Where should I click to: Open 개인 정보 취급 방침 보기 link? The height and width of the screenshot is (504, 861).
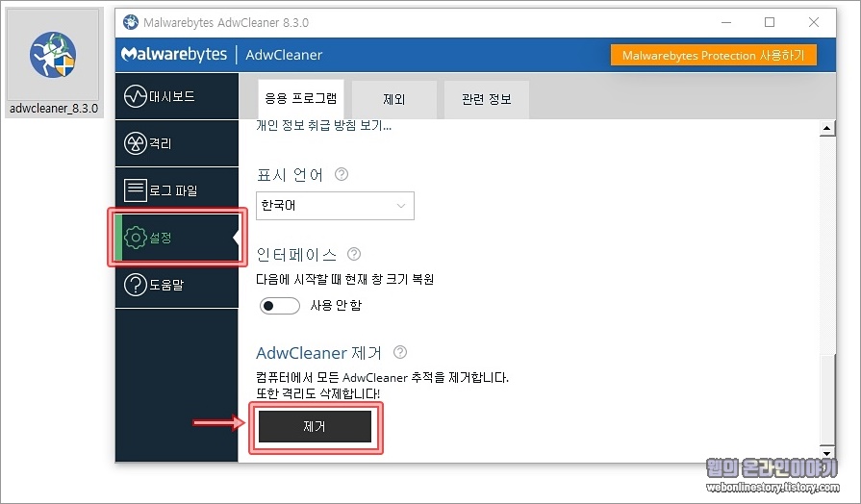[323, 126]
